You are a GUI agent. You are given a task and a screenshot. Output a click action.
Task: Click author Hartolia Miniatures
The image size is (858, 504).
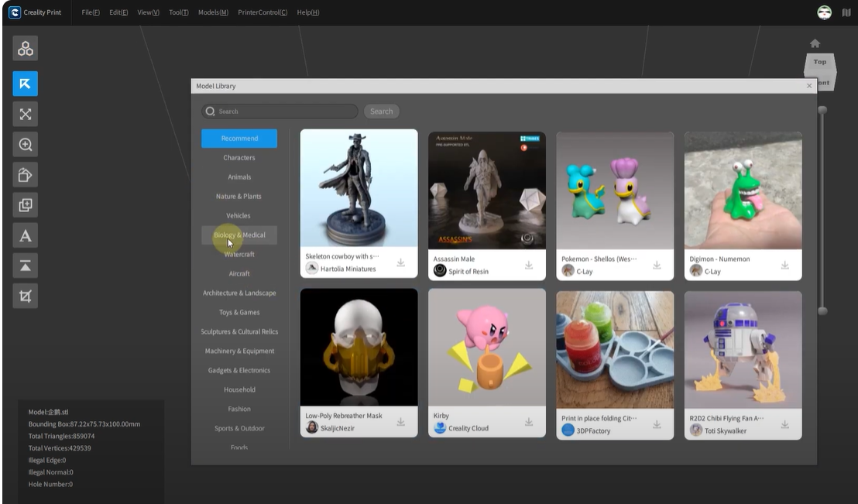[348, 269]
